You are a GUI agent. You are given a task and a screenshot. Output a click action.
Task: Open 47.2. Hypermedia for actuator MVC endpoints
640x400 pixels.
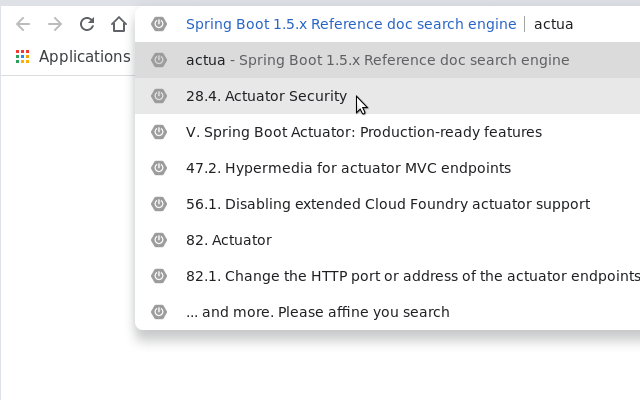(x=348, y=168)
